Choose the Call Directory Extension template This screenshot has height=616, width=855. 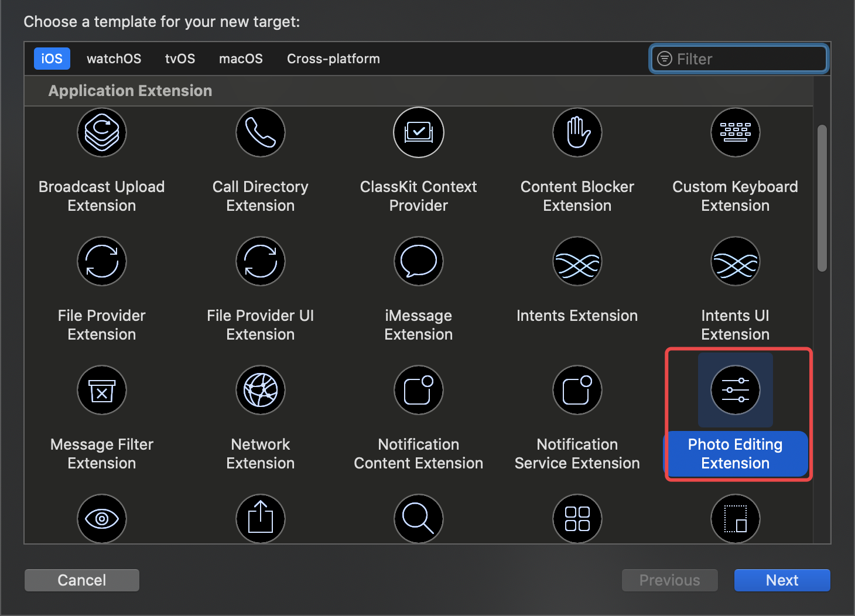pyautogui.click(x=261, y=133)
